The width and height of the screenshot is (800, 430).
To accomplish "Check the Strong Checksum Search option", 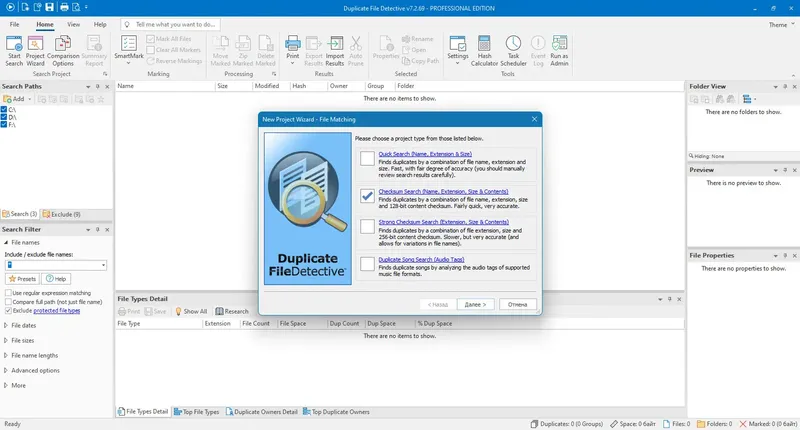I will (x=367, y=226).
